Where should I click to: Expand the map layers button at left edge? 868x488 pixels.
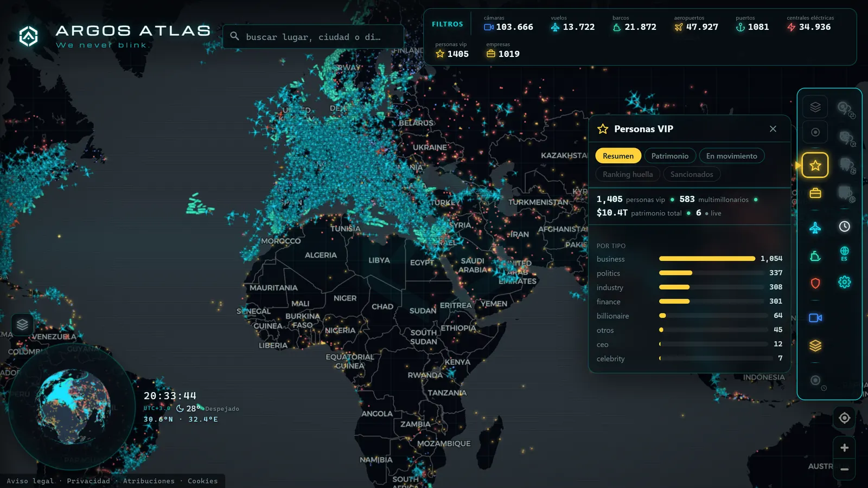pyautogui.click(x=22, y=325)
